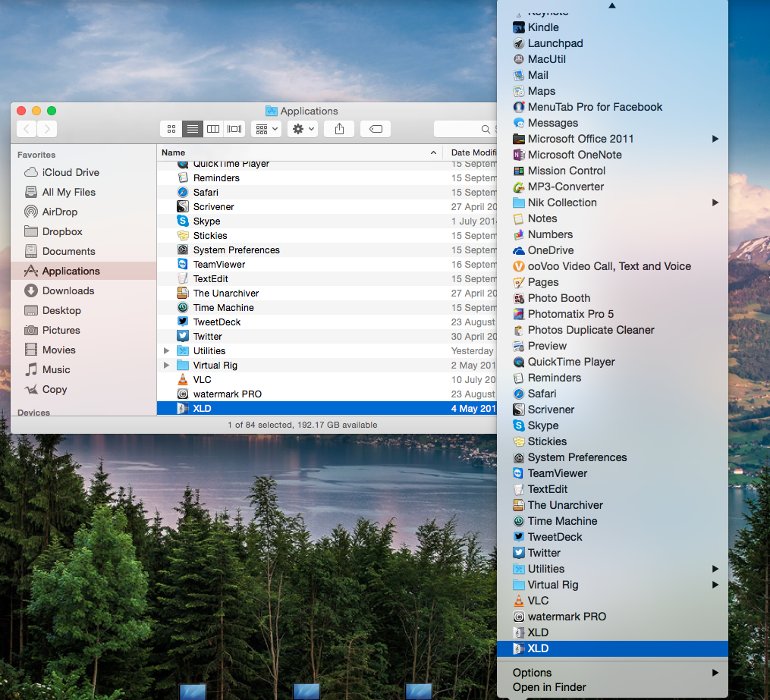The image size is (770, 700).
Task: Click the Edit Tags button in Finder toolbar
Action: coord(376,129)
